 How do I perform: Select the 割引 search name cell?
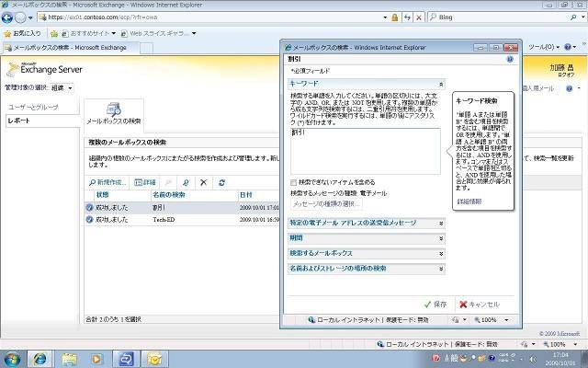[x=159, y=208]
